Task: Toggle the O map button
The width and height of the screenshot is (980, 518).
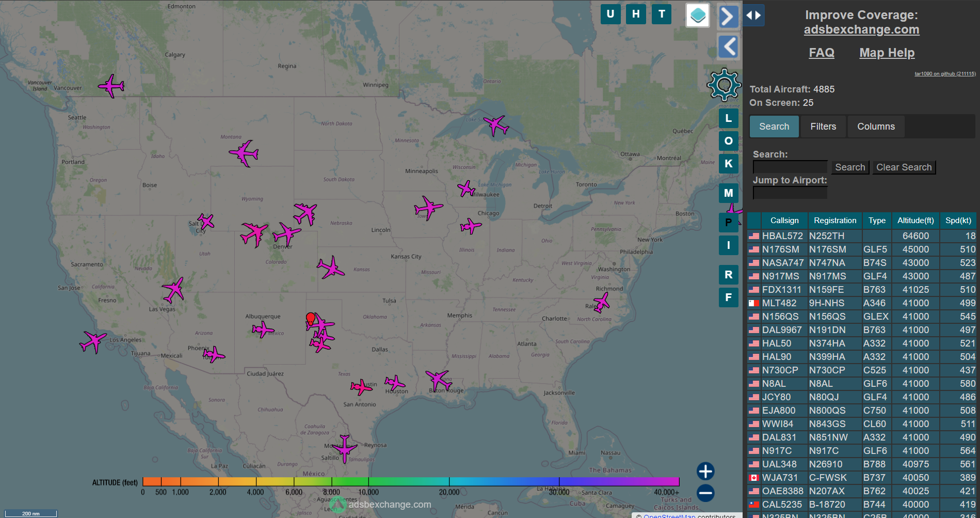Action: tap(729, 141)
